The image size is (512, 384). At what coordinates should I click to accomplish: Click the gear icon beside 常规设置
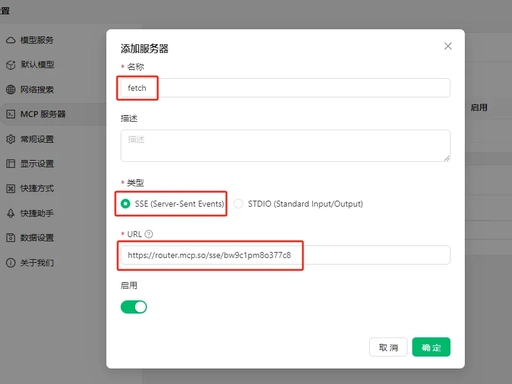tap(11, 139)
